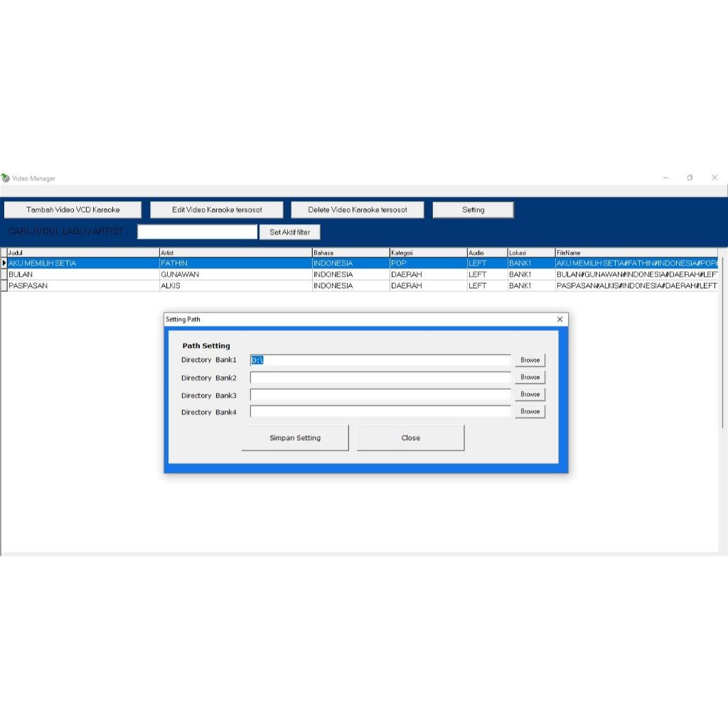728x728 pixels.
Task: Click the FileName column header
Action: click(636, 252)
